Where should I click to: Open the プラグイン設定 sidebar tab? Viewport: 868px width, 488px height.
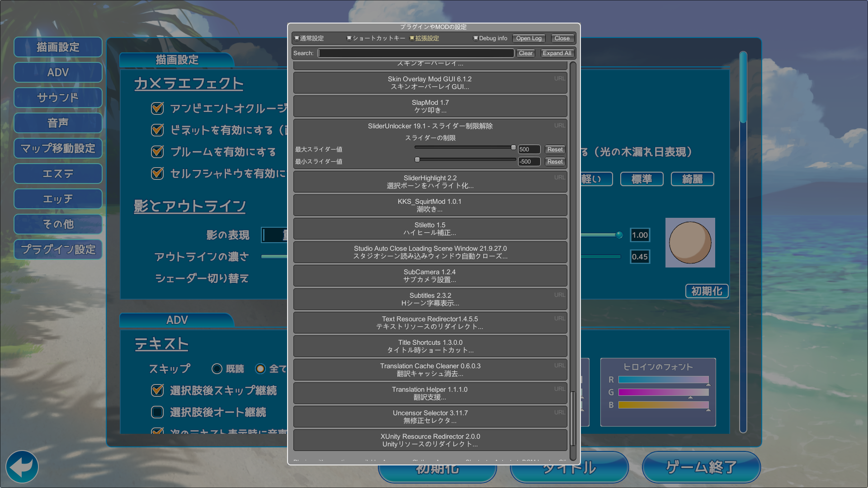coord(58,249)
